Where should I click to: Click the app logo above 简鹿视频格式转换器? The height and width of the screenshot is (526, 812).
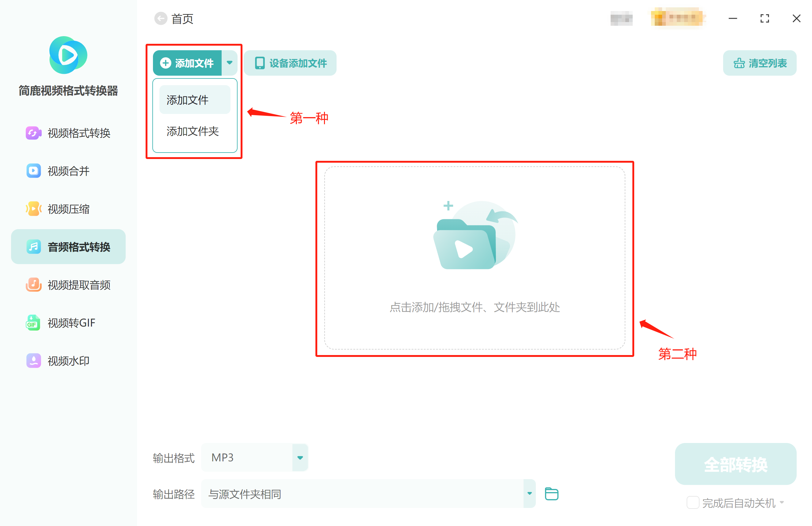[x=68, y=55]
